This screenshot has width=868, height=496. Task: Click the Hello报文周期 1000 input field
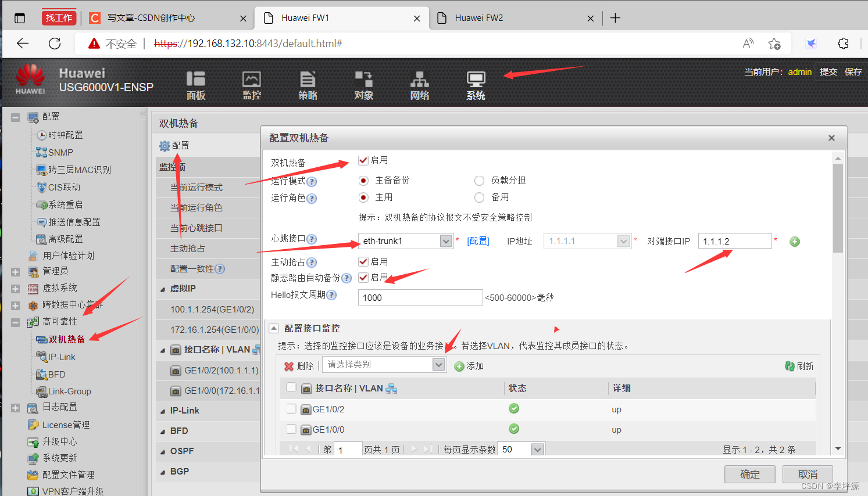pos(420,297)
